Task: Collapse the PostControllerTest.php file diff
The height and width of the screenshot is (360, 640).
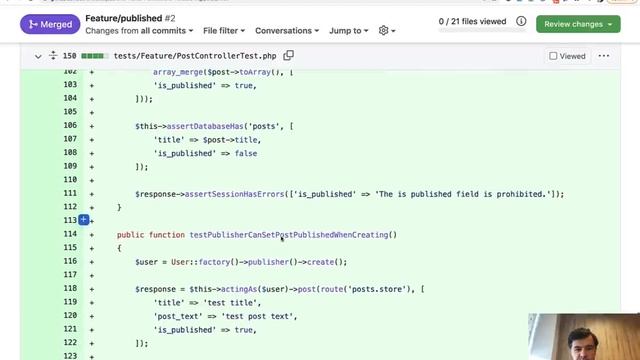Action: (38, 56)
